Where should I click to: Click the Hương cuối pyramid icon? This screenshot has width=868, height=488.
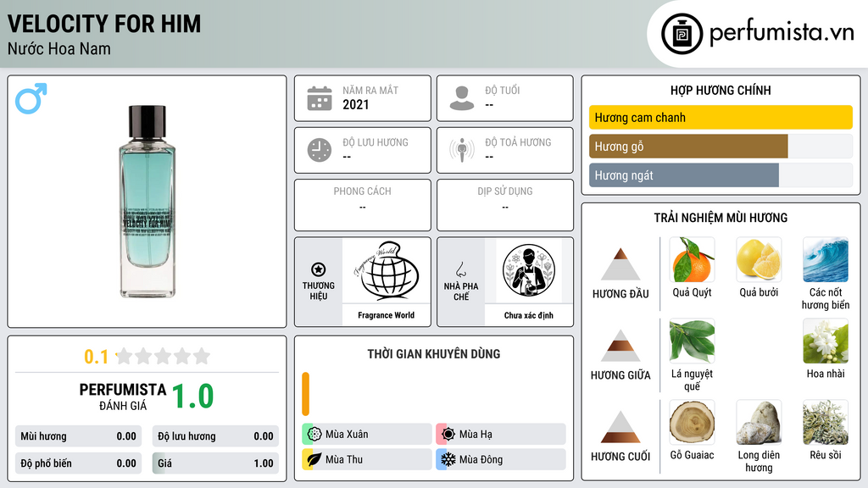(x=620, y=427)
